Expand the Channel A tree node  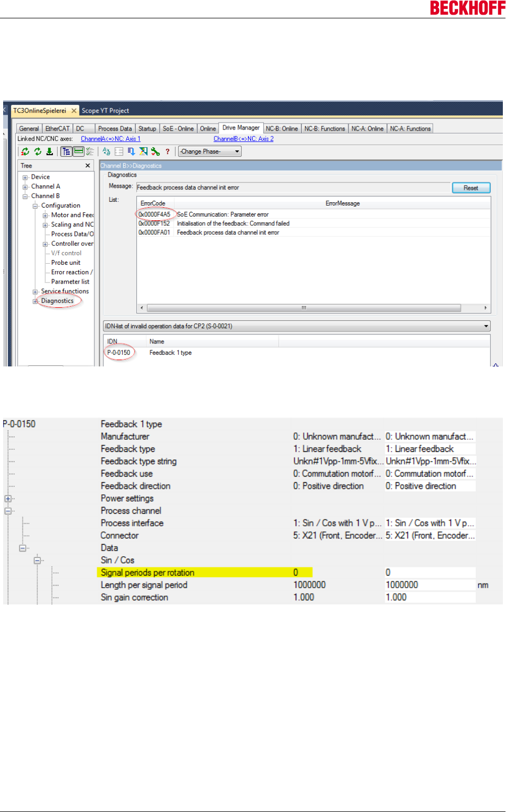coord(25,187)
